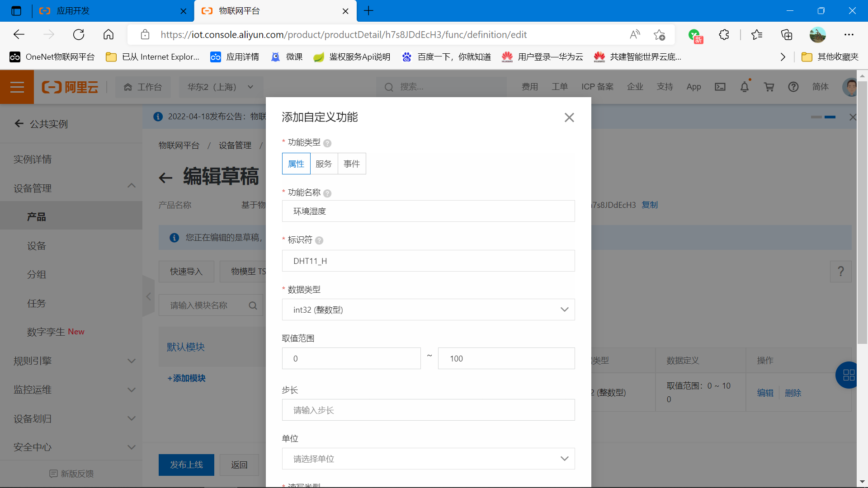The image size is (868, 488).
Task: Open the notifications bell
Action: pyautogui.click(x=745, y=87)
